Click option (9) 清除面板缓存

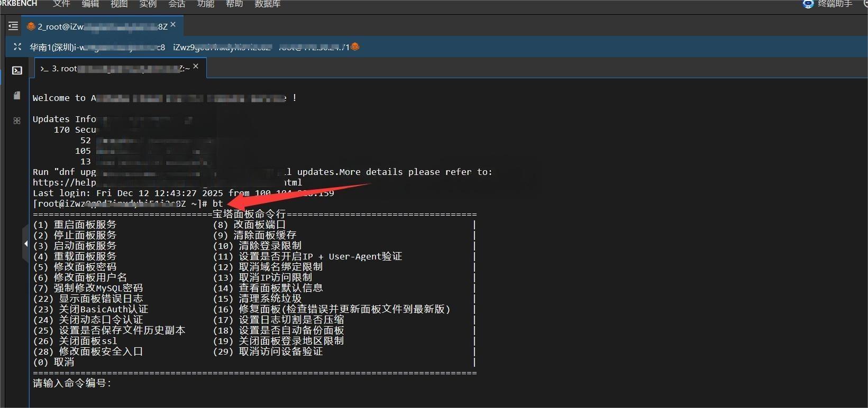pyautogui.click(x=254, y=235)
